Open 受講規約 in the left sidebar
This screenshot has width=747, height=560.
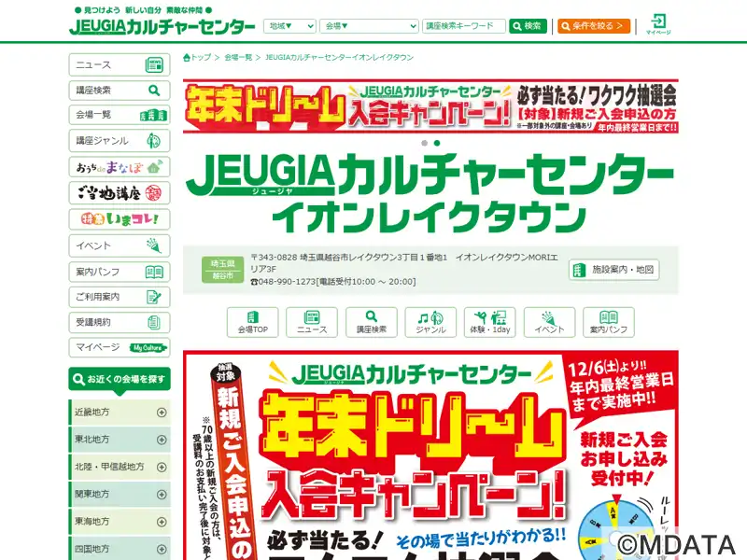(120, 322)
